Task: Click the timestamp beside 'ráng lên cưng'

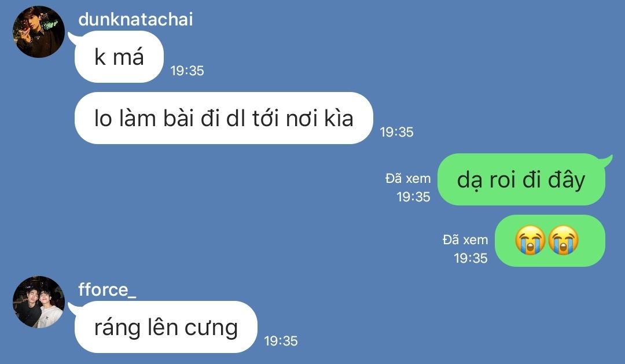Action: (281, 341)
